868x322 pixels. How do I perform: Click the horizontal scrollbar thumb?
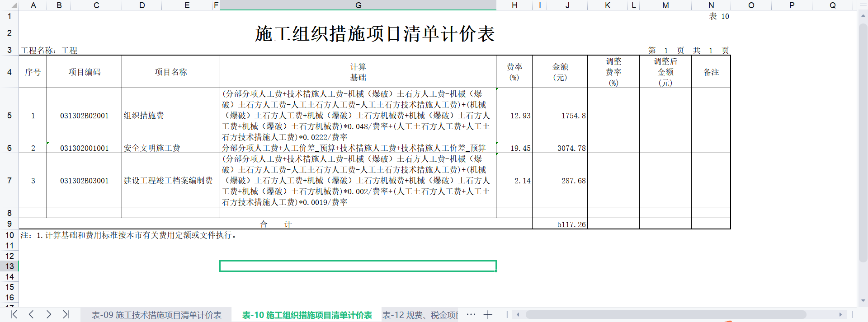click(666, 314)
